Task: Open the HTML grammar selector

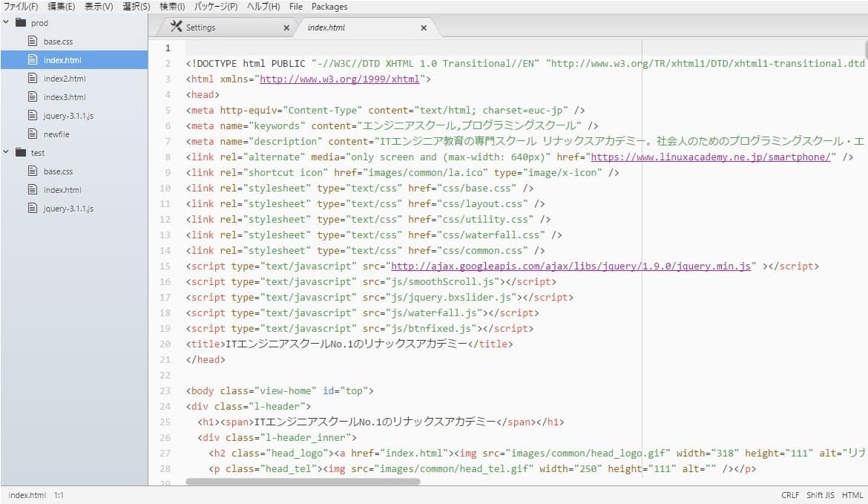Action: coord(852,495)
